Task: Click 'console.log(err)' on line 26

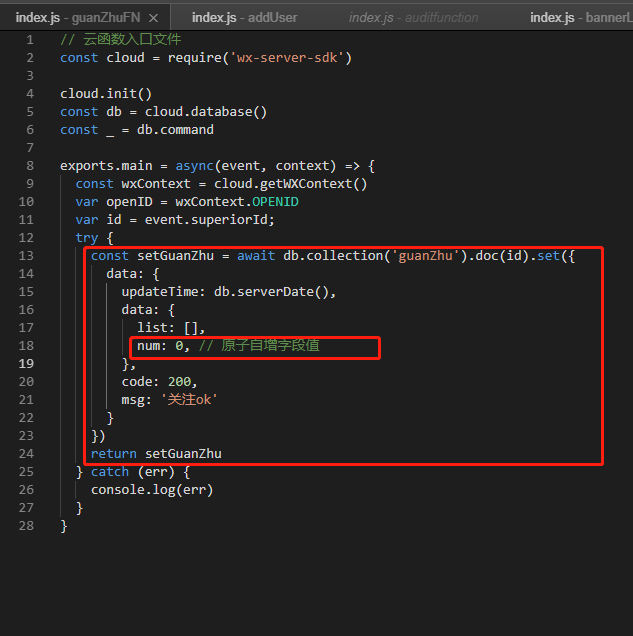Action: tap(152, 490)
